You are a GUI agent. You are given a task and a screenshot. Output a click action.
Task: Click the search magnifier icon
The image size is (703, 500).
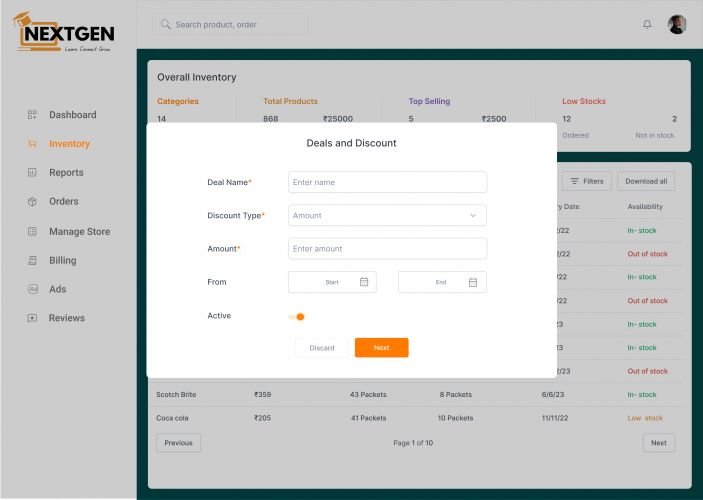(165, 24)
